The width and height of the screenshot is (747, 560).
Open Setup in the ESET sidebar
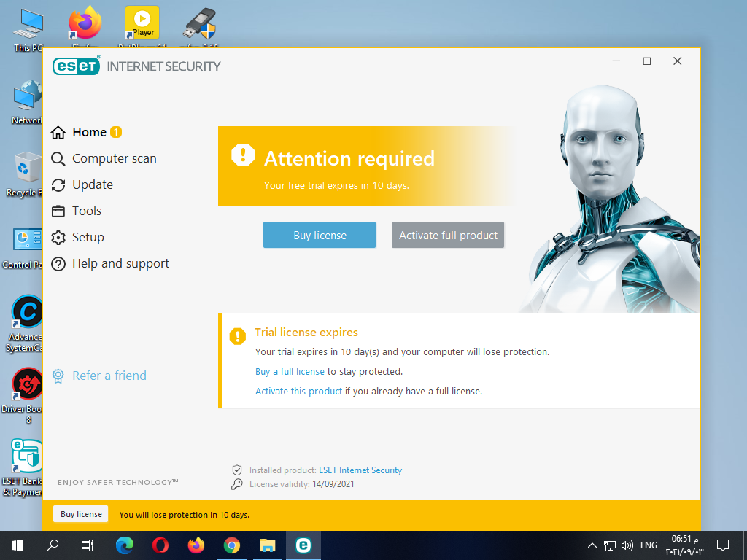click(x=77, y=237)
